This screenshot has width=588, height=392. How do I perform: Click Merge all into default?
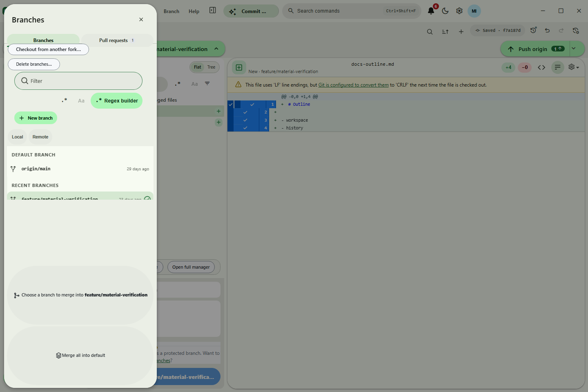coord(80,355)
